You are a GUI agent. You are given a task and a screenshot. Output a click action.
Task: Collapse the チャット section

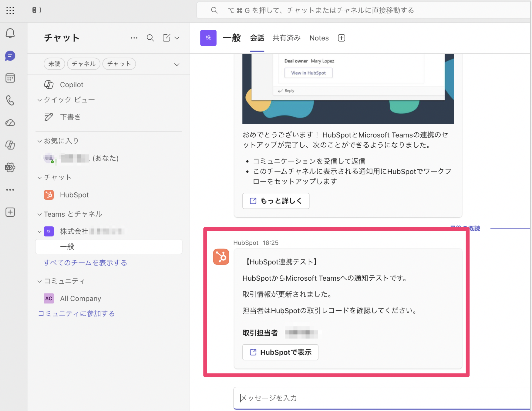(39, 178)
